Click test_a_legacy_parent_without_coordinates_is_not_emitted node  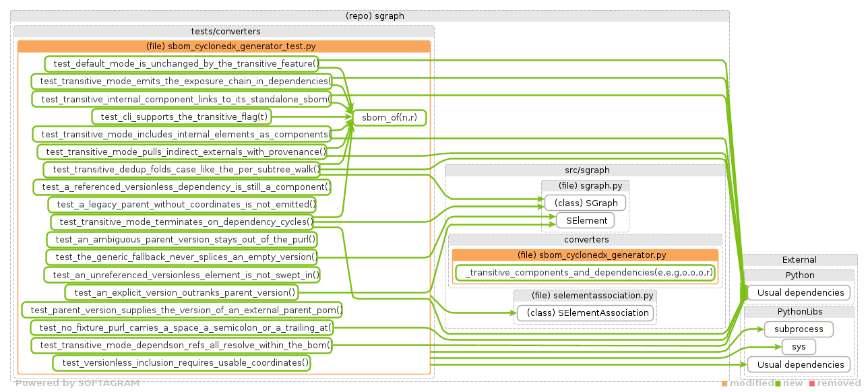coord(182,204)
